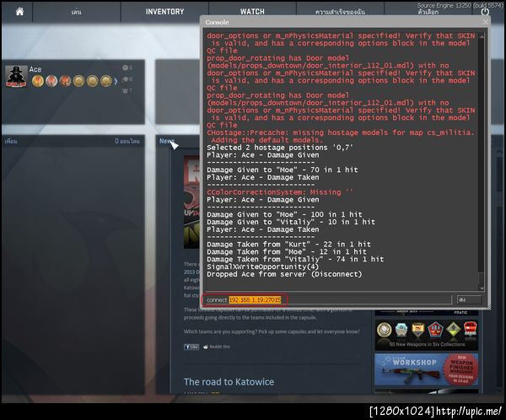Open the options (ตัวเลือก) menu
The width and height of the screenshot is (506, 420).
pos(428,13)
